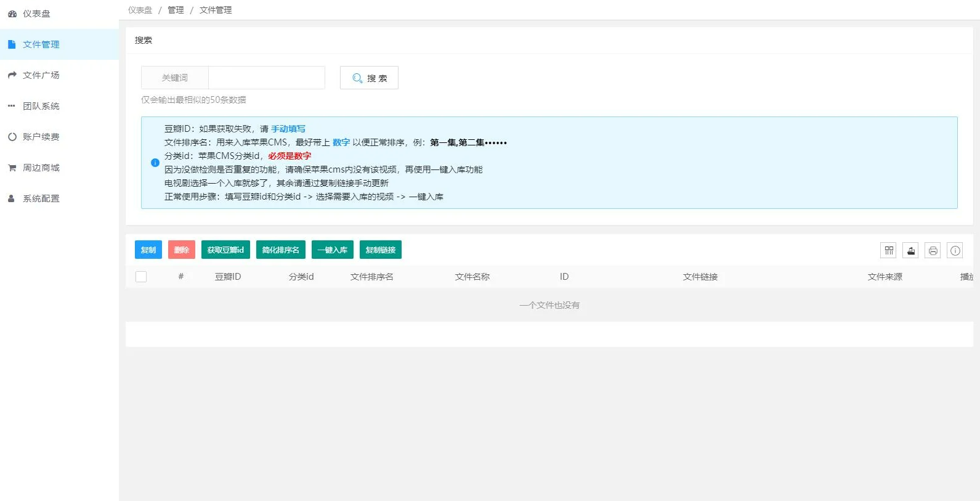The height and width of the screenshot is (501, 980).
Task: Click the dashboard gauge icon in sidebar
Action: 12,14
